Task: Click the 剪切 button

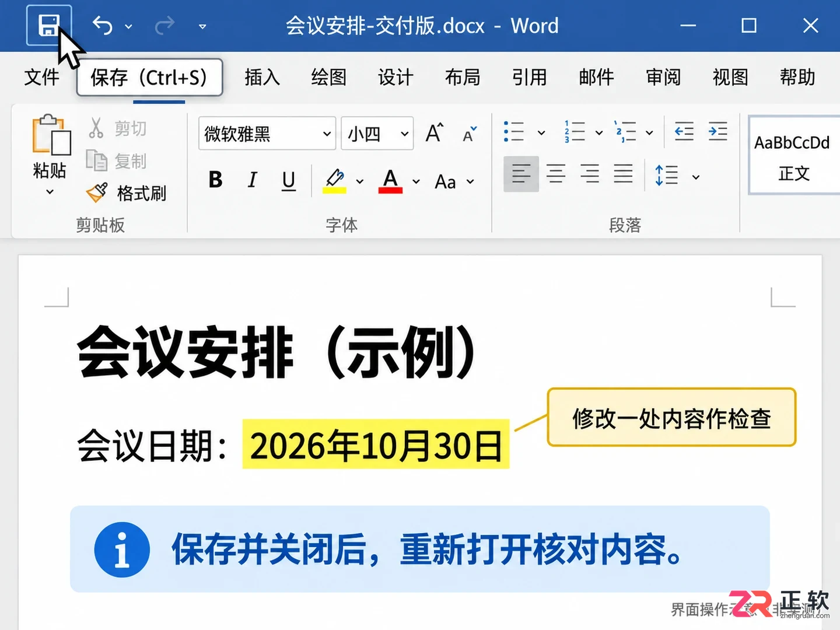Action: (117, 128)
